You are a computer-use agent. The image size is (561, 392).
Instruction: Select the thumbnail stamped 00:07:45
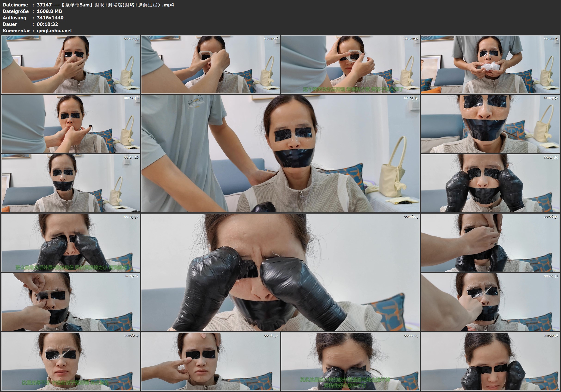(490, 302)
